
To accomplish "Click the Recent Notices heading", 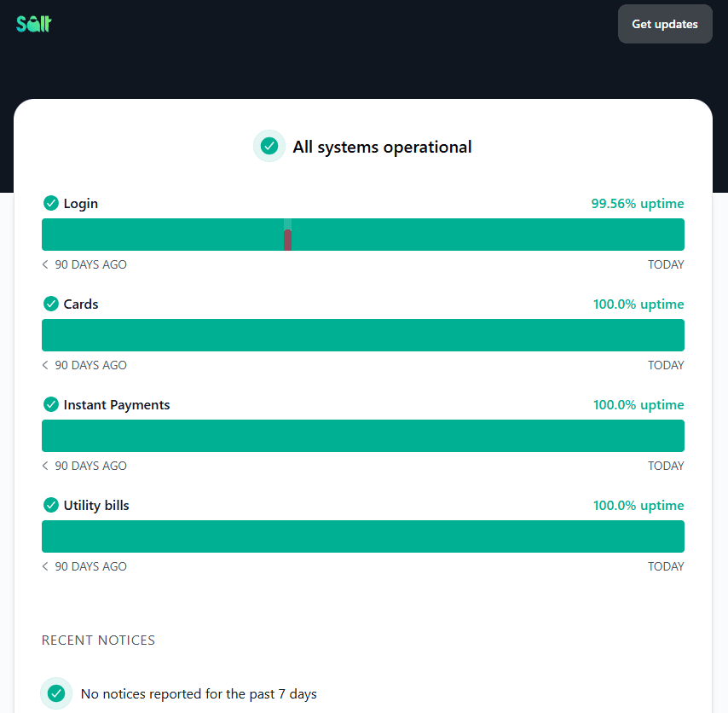I will pos(98,640).
